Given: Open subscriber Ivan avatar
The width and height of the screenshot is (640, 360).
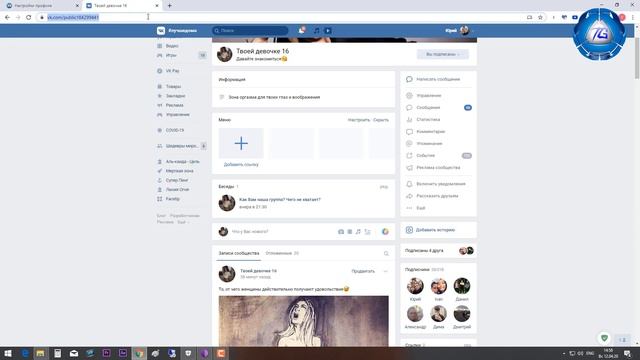Looking at the screenshot, I should (438, 286).
